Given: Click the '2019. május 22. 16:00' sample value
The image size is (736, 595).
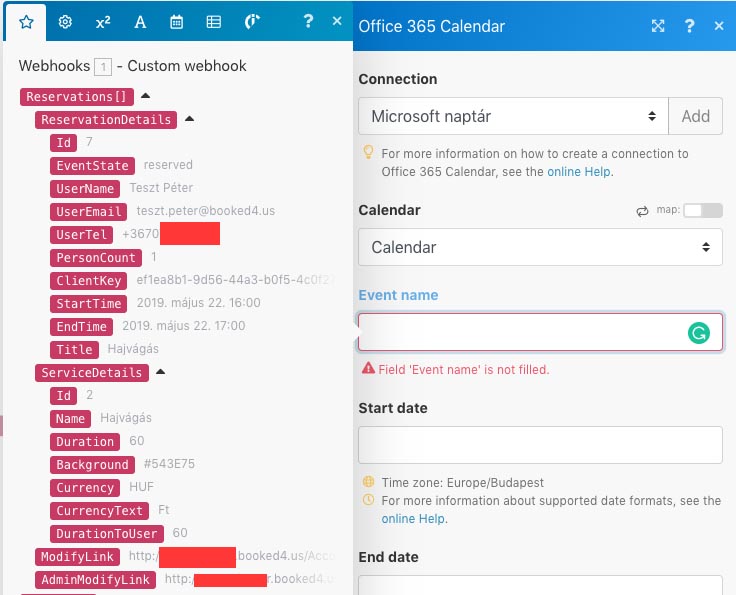Looking at the screenshot, I should tap(199, 303).
